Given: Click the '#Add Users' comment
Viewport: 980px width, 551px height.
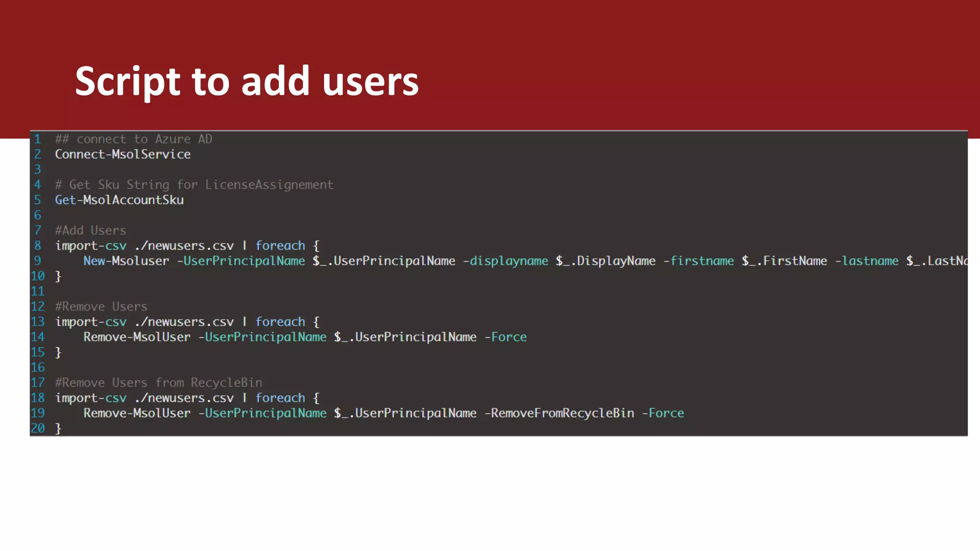Looking at the screenshot, I should click(x=90, y=231).
